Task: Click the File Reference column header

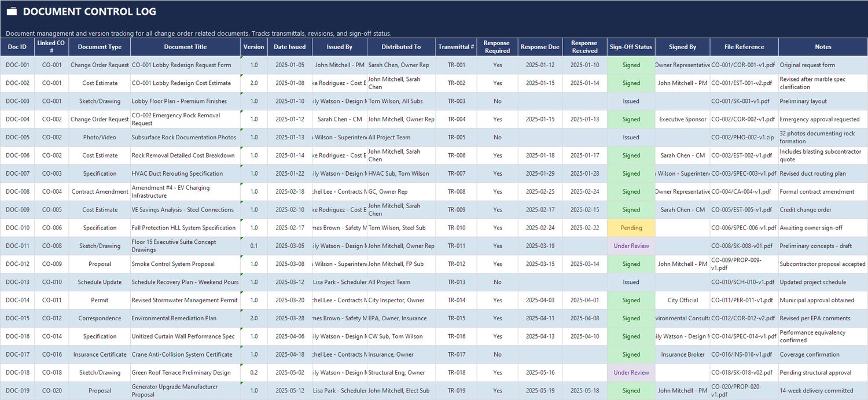Action: (744, 47)
